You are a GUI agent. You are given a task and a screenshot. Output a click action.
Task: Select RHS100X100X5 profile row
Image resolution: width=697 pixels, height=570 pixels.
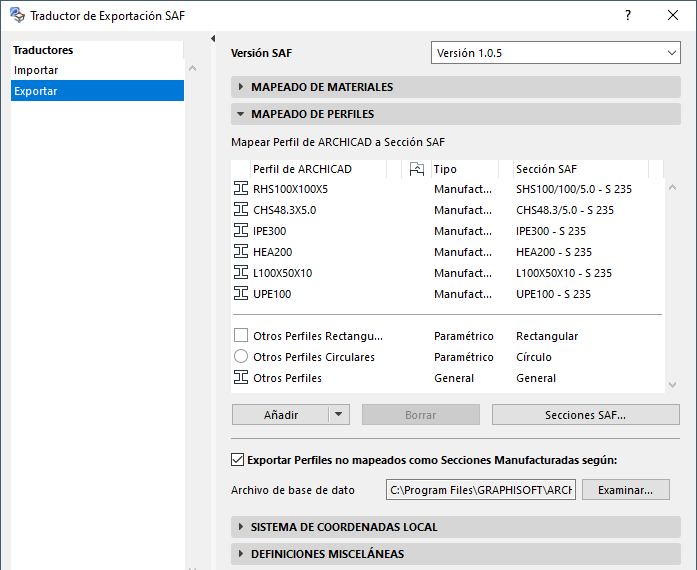click(448, 189)
